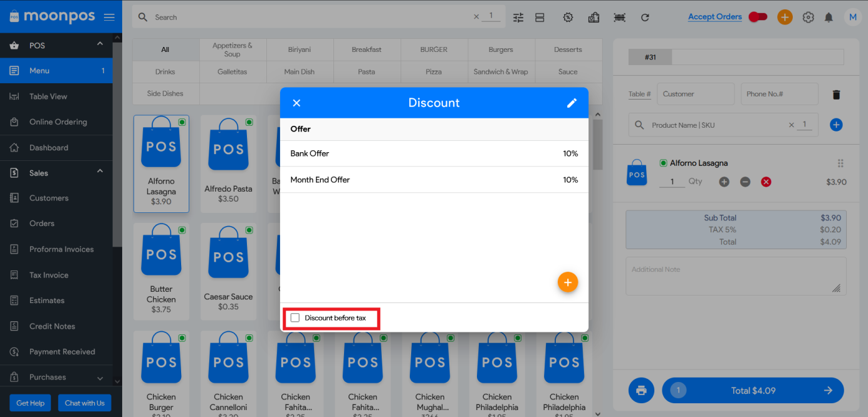The width and height of the screenshot is (868, 417).
Task: Toggle the Accept Orders switch
Action: [x=758, y=17]
